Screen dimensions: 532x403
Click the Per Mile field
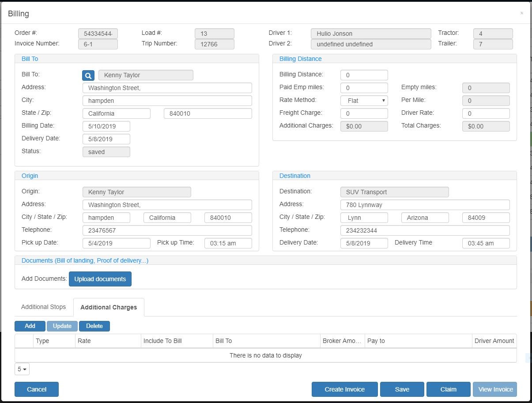486,101
